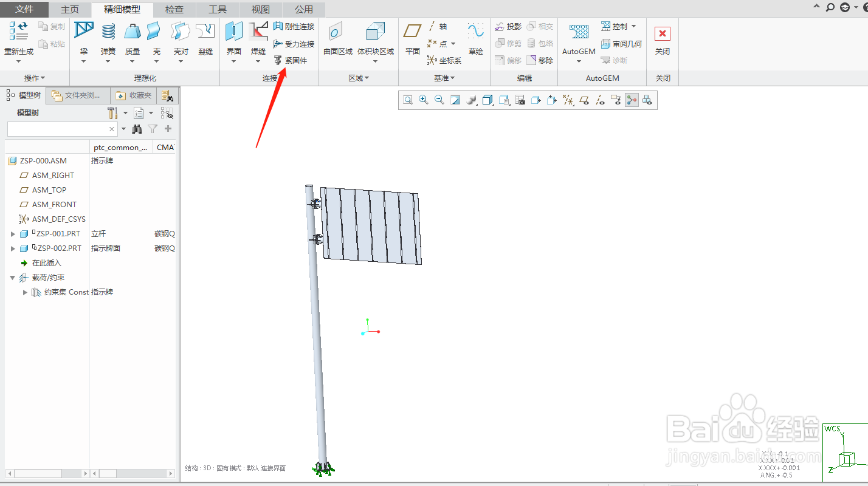The height and width of the screenshot is (486, 868).
Task: Click the 紧固件 (Fastener) button
Action: (291, 60)
